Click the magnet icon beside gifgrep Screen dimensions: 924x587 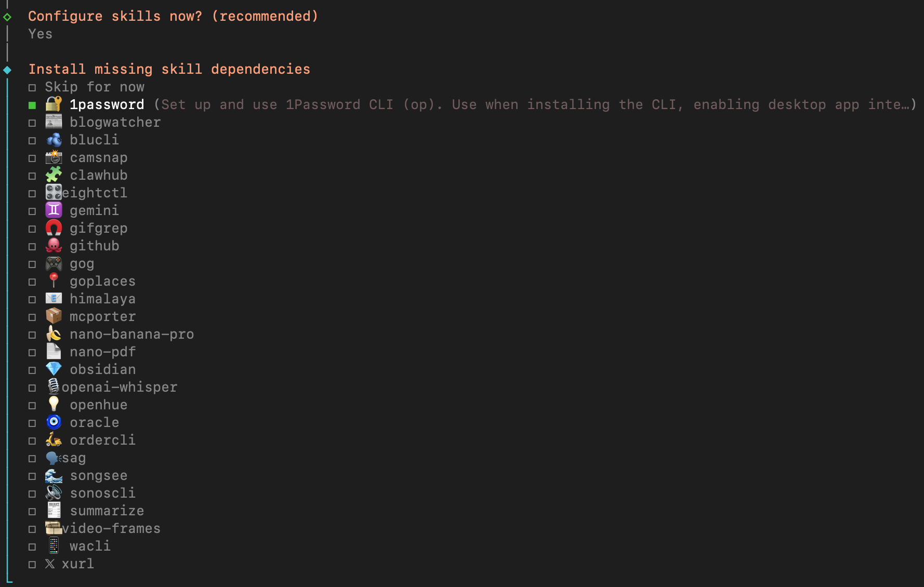coord(54,228)
